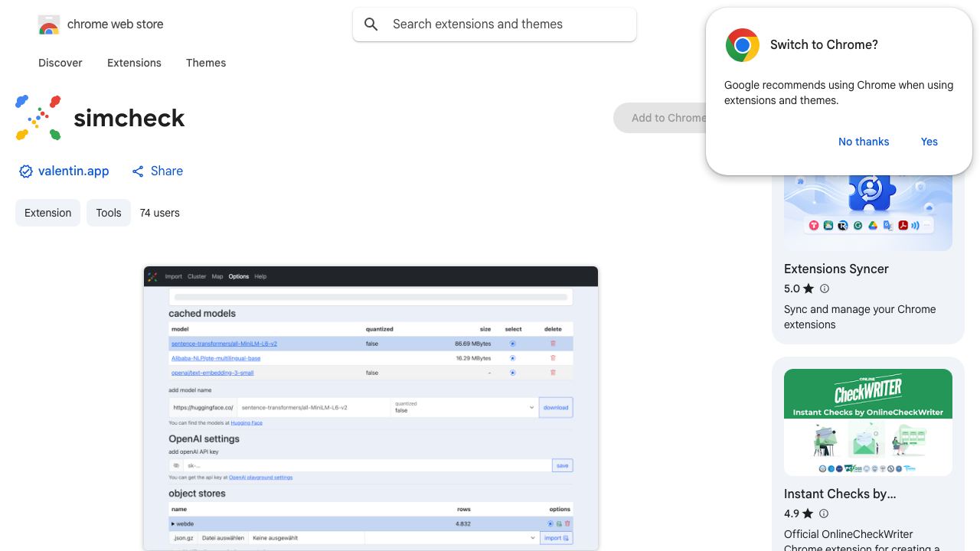Click the star beside the 4.9 rating
Image resolution: width=980 pixels, height=551 pixels.
(808, 514)
